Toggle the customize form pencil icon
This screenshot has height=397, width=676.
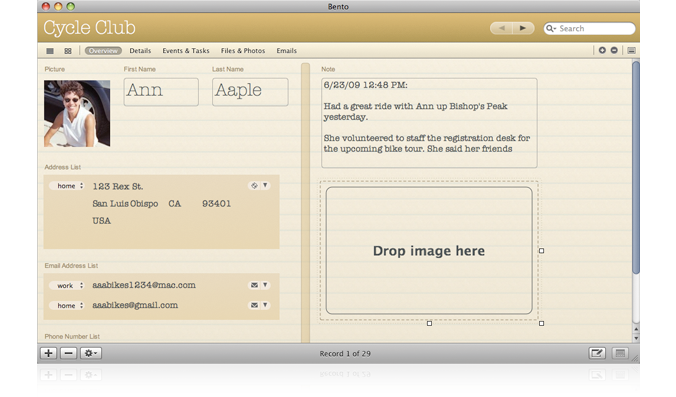click(x=597, y=353)
